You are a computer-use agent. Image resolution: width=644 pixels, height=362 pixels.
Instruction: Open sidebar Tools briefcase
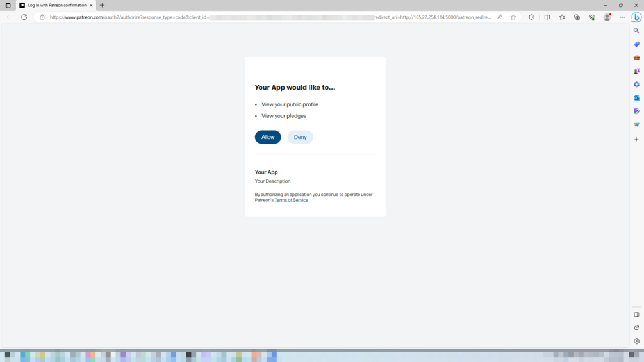pyautogui.click(x=636, y=58)
